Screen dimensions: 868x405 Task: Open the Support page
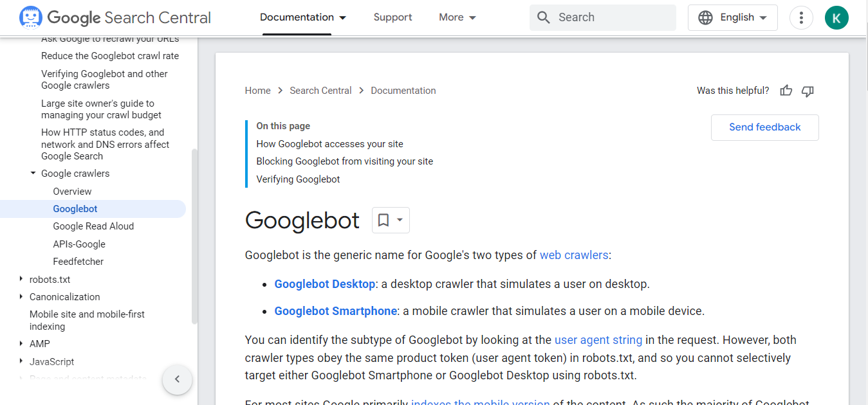point(392,17)
